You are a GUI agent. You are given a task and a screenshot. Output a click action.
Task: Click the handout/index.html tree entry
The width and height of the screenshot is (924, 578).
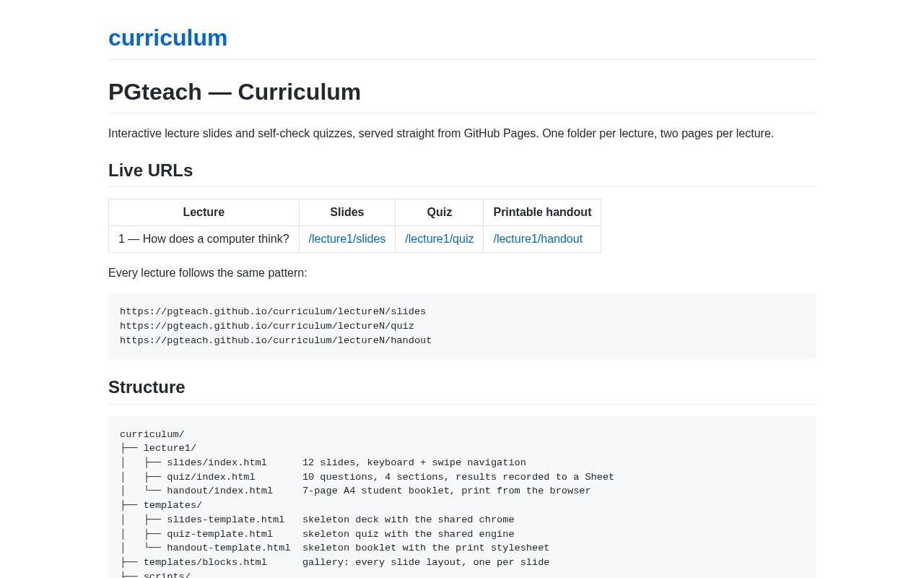[x=219, y=491]
